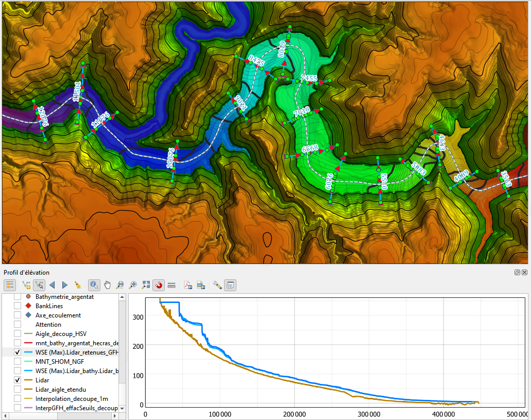Click the Aigle_decoup_HSV green line symbol
The height and width of the screenshot is (420, 531).
click(29, 333)
